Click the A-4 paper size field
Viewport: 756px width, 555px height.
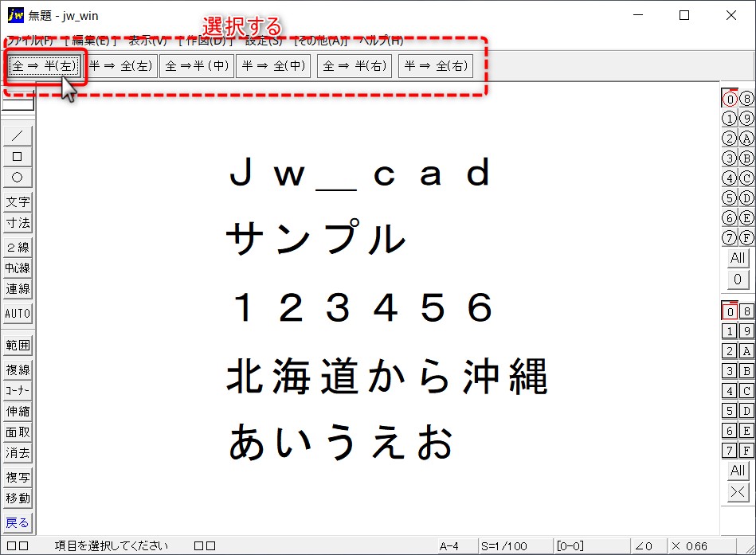coord(449,546)
